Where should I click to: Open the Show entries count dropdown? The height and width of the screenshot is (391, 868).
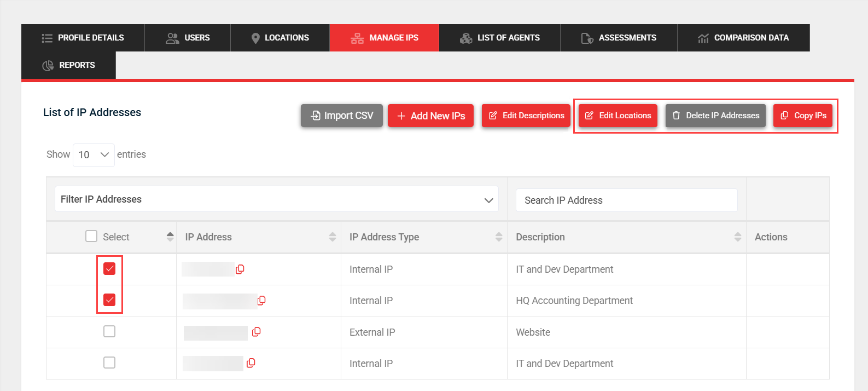[94, 155]
